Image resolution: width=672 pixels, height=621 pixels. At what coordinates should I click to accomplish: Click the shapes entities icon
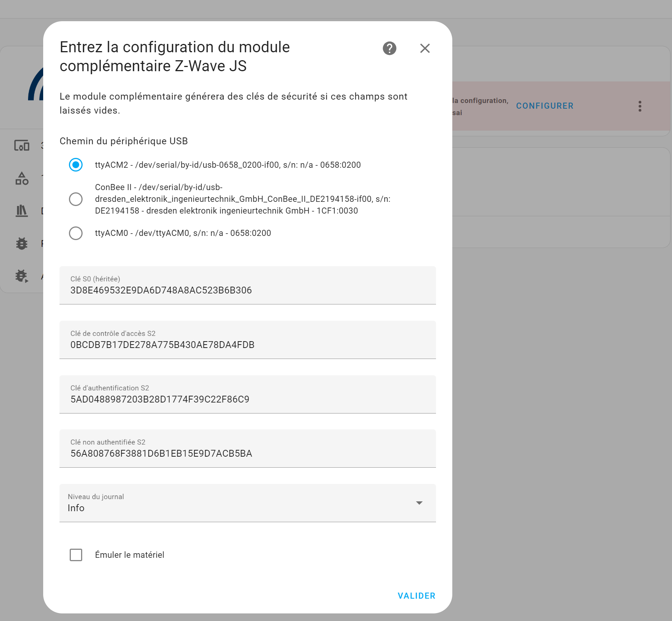22,178
